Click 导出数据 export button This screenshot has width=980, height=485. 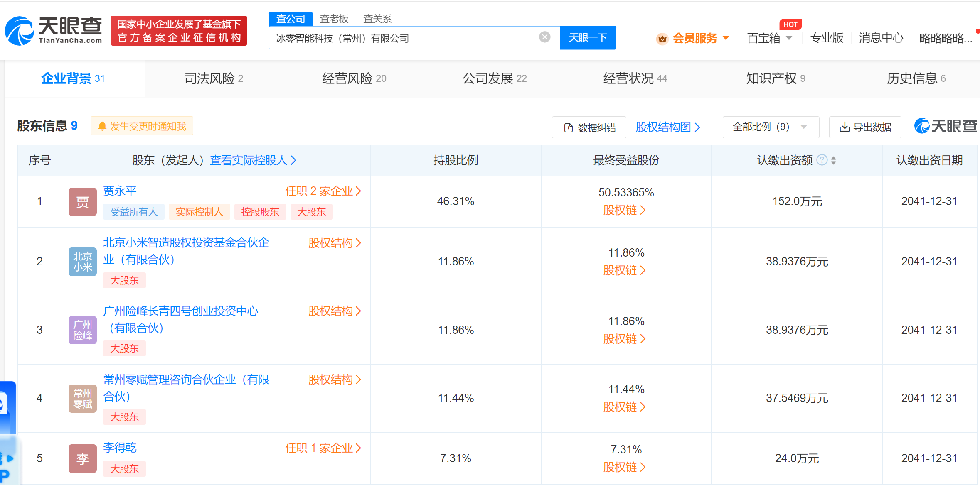(865, 127)
